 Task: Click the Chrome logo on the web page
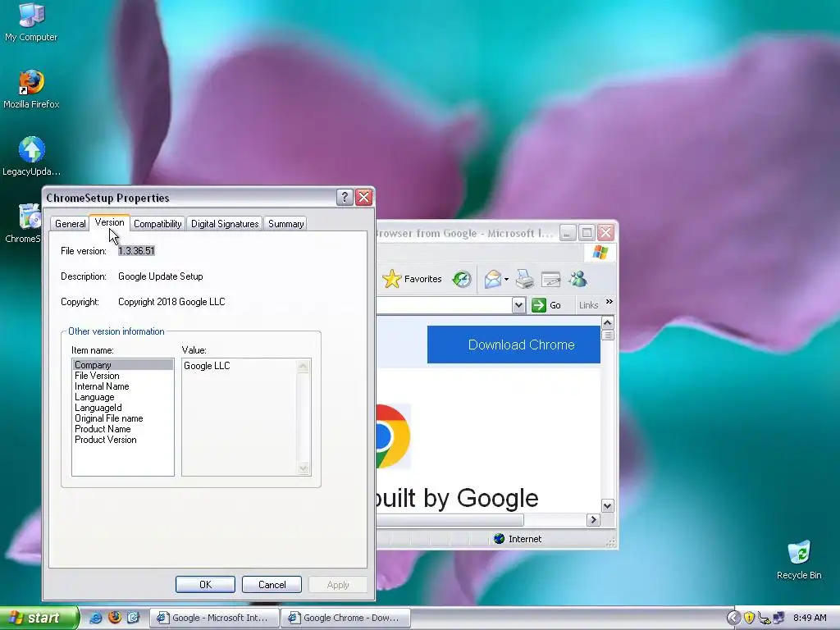(394, 436)
